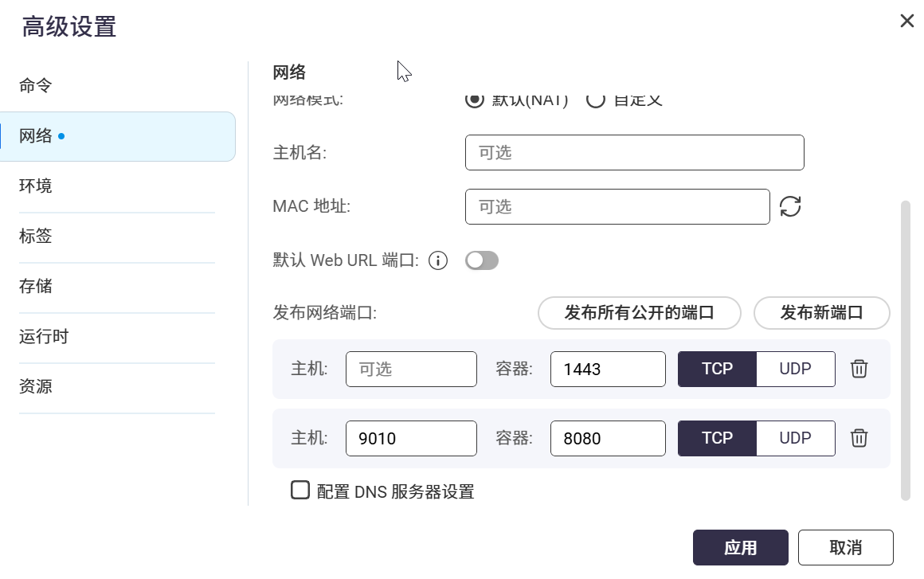
Task: Select the custom network mode radio
Action: [x=596, y=100]
